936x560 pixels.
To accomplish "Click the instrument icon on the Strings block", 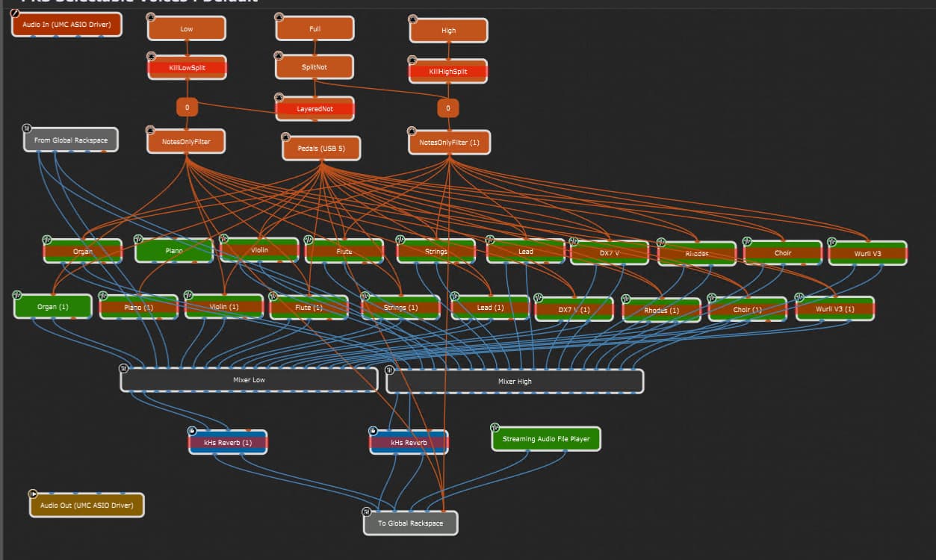I will click(400, 240).
